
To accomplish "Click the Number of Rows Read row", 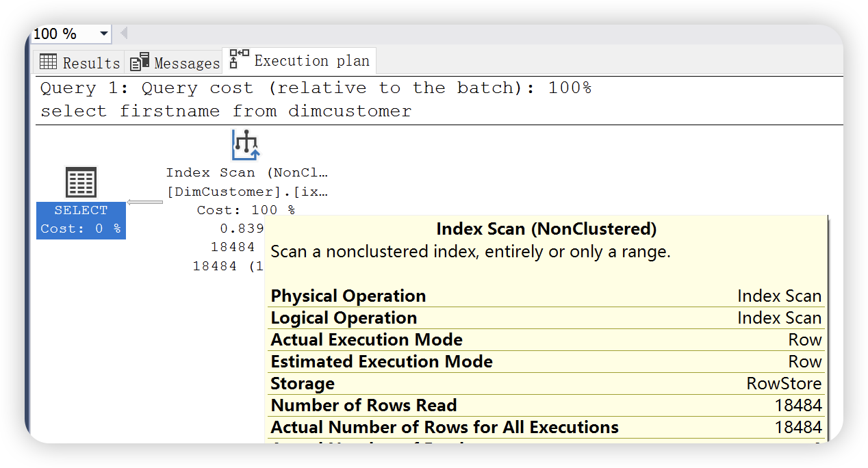I will point(546,406).
